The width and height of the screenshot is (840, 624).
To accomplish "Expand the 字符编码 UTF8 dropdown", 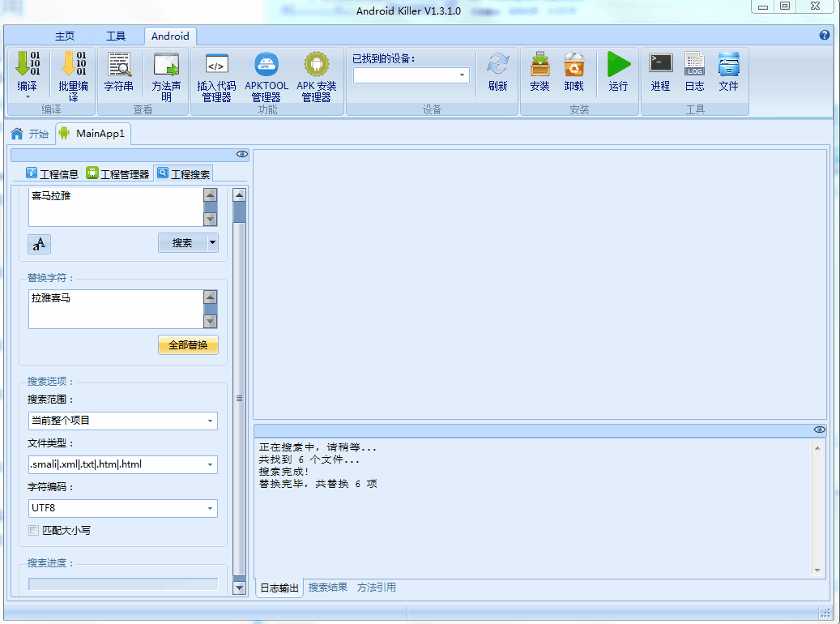I will click(210, 508).
